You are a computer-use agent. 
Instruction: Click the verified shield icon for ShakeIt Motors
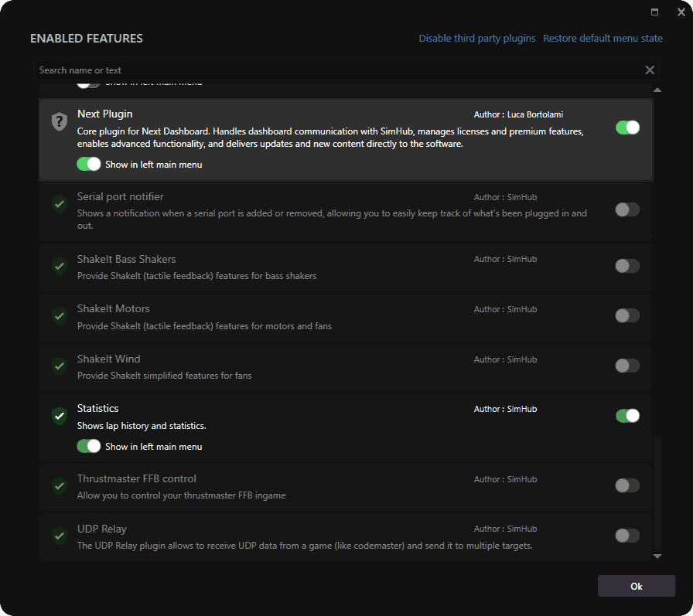pyautogui.click(x=60, y=316)
